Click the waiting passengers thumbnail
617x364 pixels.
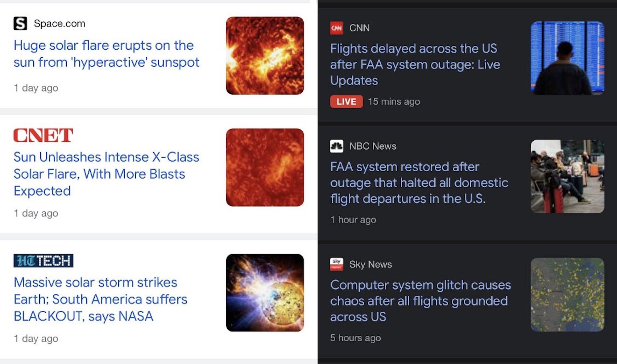[567, 176]
